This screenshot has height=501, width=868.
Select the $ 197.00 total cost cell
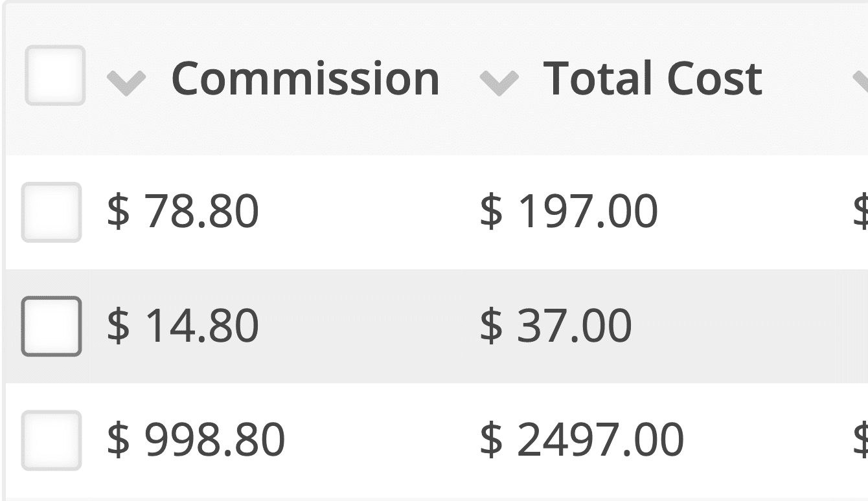[569, 212]
